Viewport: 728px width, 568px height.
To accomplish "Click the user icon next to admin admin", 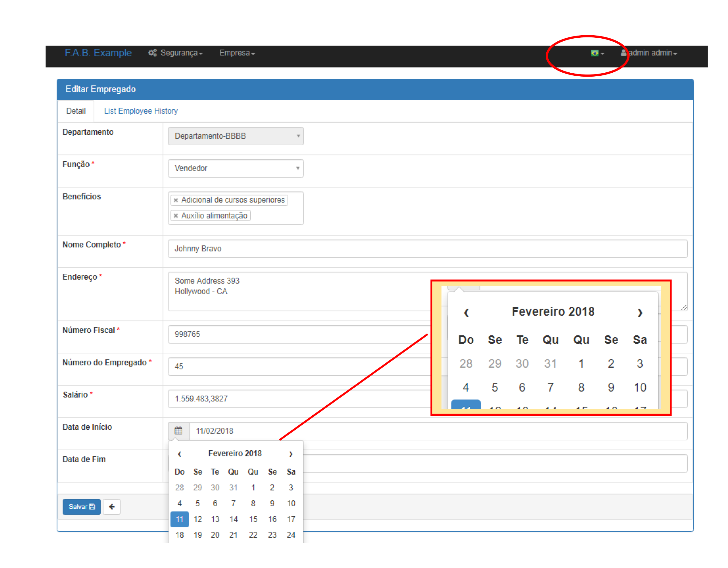I will point(624,53).
